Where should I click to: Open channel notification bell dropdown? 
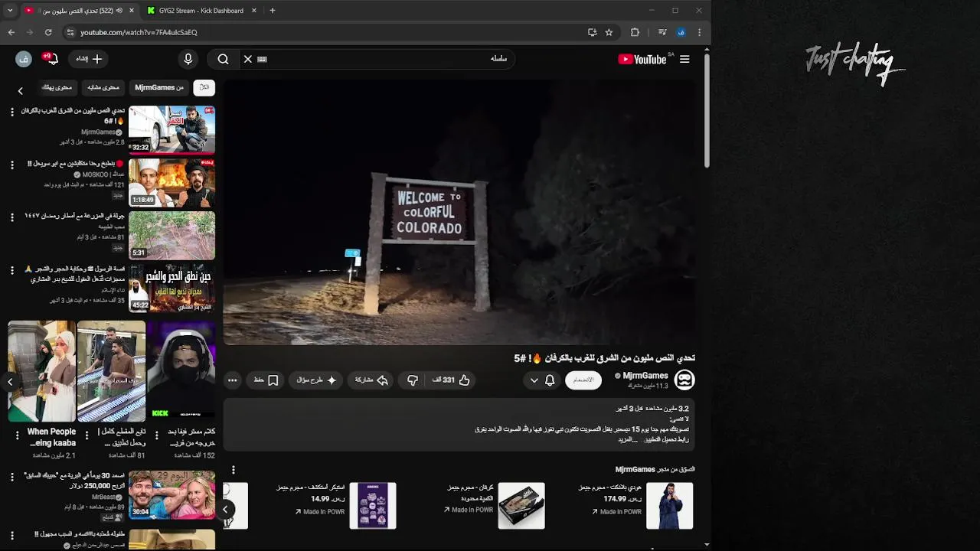click(542, 380)
